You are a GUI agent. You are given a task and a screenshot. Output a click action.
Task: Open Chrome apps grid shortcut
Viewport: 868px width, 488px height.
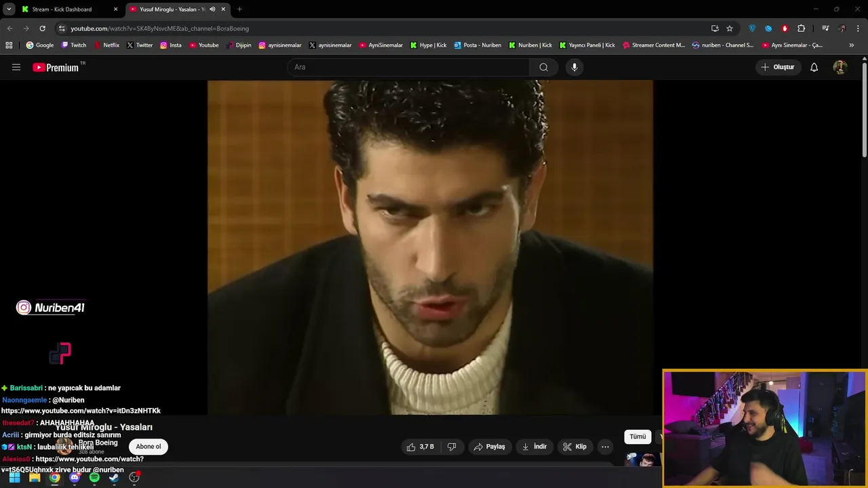point(9,45)
